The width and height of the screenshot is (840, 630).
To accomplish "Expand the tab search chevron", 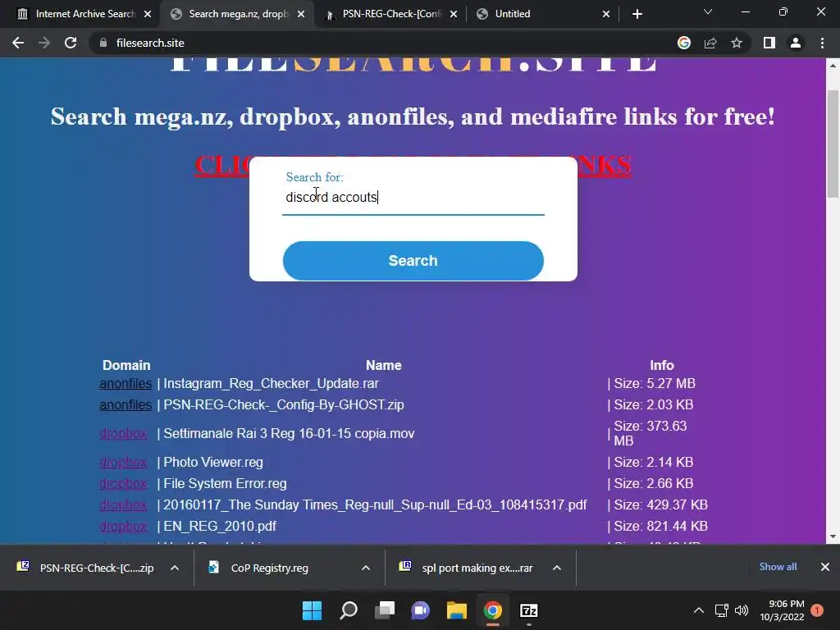I will 708,11.
